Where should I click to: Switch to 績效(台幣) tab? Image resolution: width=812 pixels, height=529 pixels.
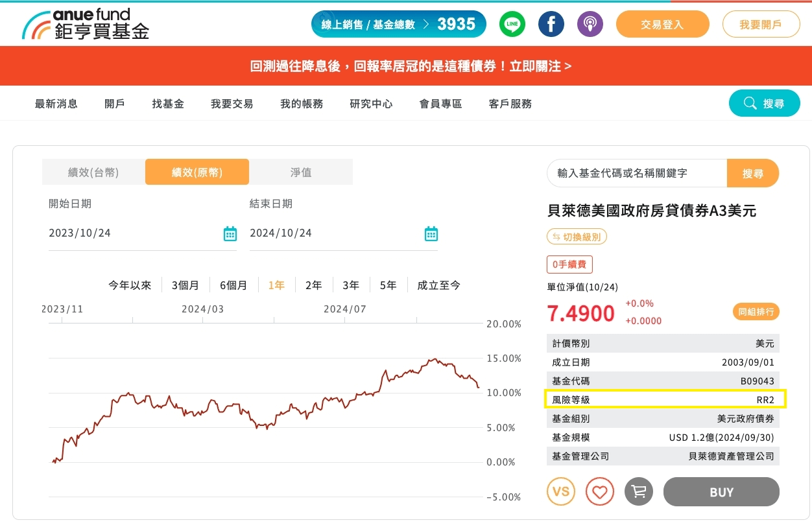[x=93, y=172]
